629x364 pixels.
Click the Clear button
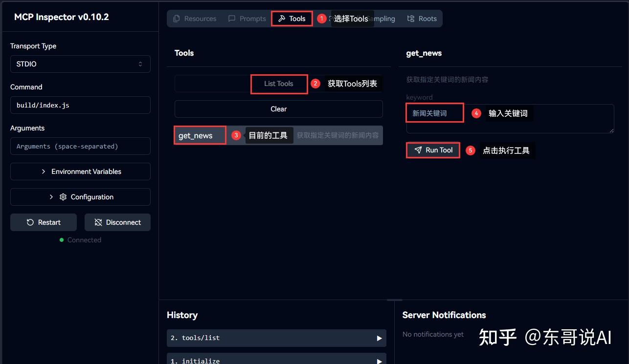(x=278, y=108)
